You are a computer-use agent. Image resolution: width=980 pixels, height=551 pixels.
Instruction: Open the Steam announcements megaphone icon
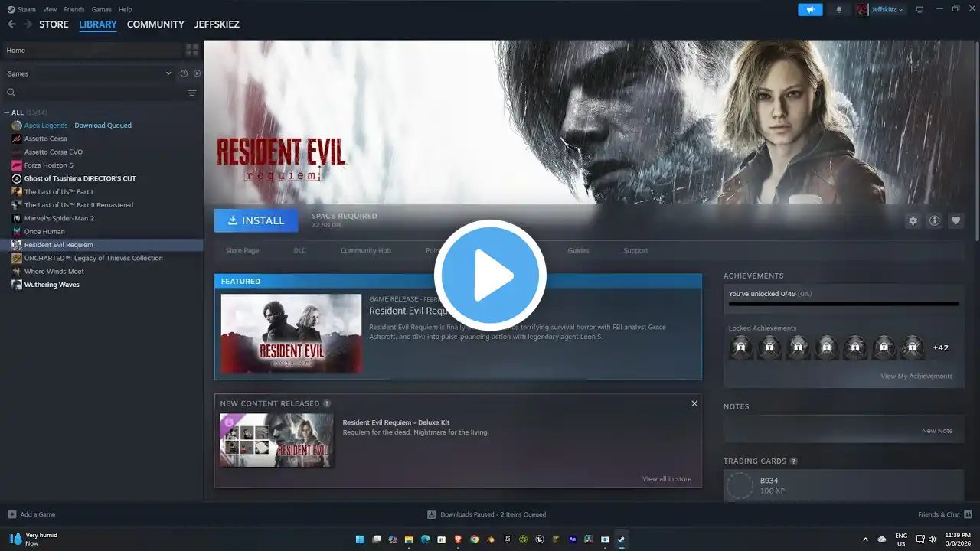tap(810, 9)
